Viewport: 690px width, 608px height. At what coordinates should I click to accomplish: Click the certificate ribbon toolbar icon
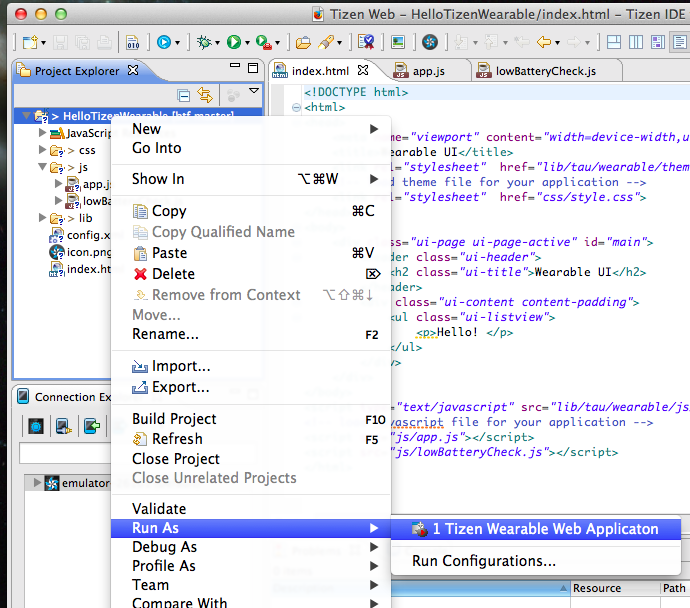[x=366, y=42]
